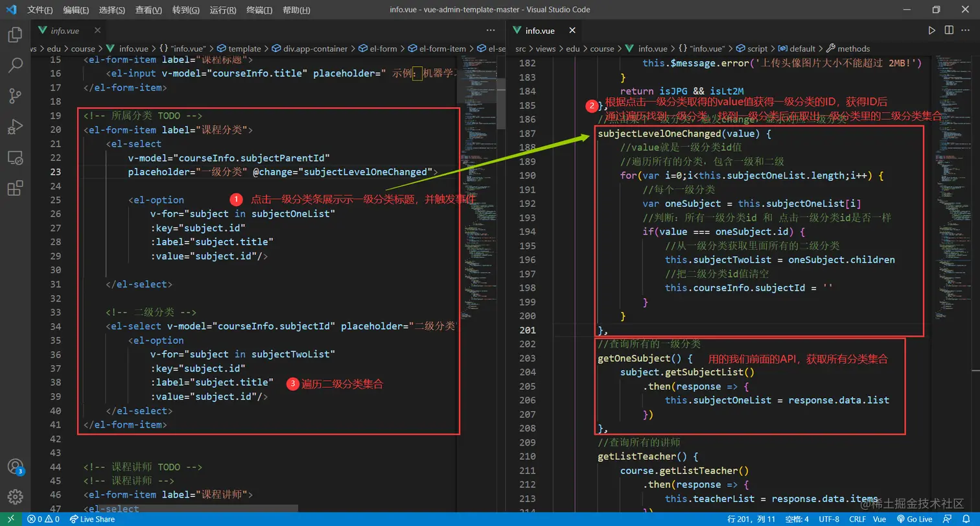Image resolution: width=980 pixels, height=526 pixels.
Task: Show errors and warnings from the status bar
Action: point(43,519)
